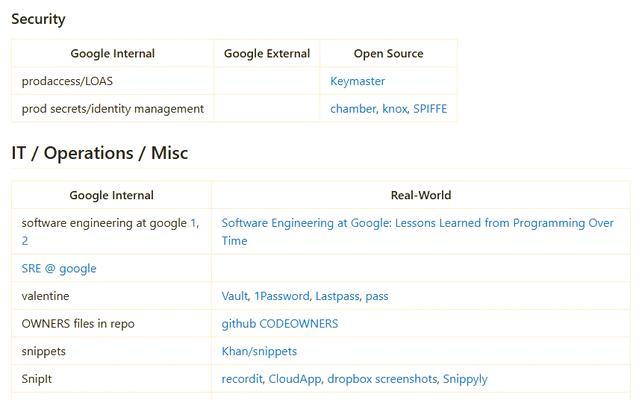This screenshot has width=639, height=400.
Task: Follow the Lastpass link
Action: tap(337, 296)
